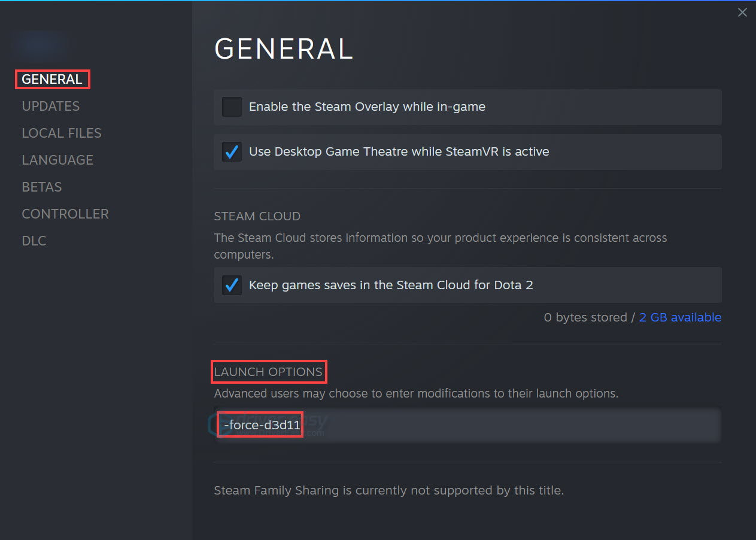Screen dimensions: 756x540
Task: Select the GENERAL tab in the sidebar
Action: pos(52,79)
